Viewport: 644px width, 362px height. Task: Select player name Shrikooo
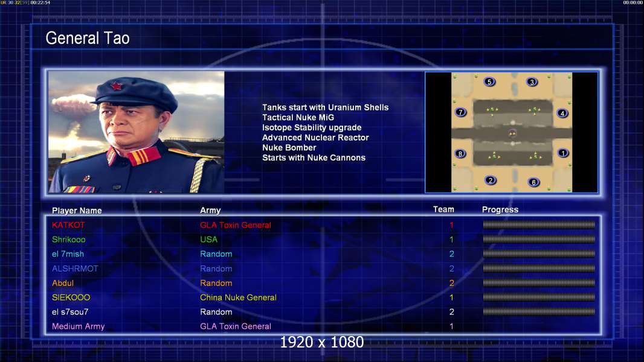click(x=69, y=240)
